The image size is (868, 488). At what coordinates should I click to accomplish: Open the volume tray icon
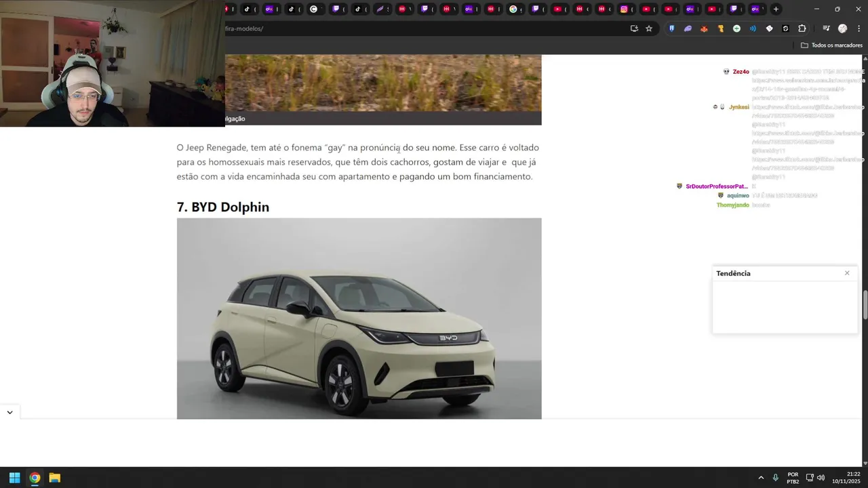click(x=821, y=478)
